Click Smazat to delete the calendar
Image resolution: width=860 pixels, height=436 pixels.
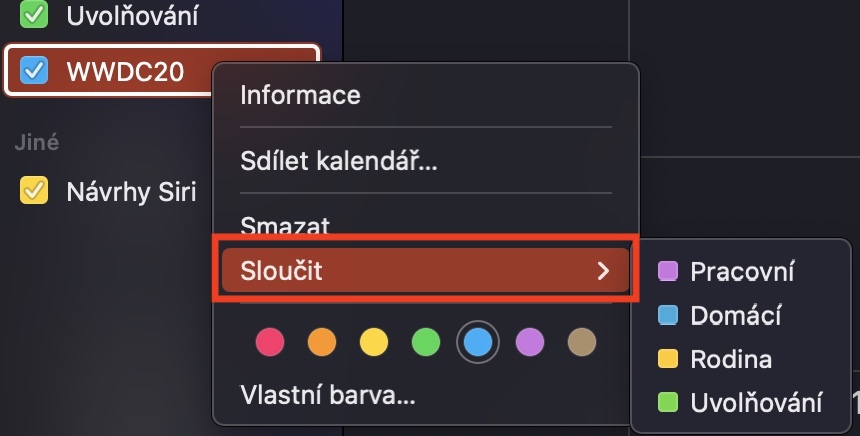tap(285, 225)
